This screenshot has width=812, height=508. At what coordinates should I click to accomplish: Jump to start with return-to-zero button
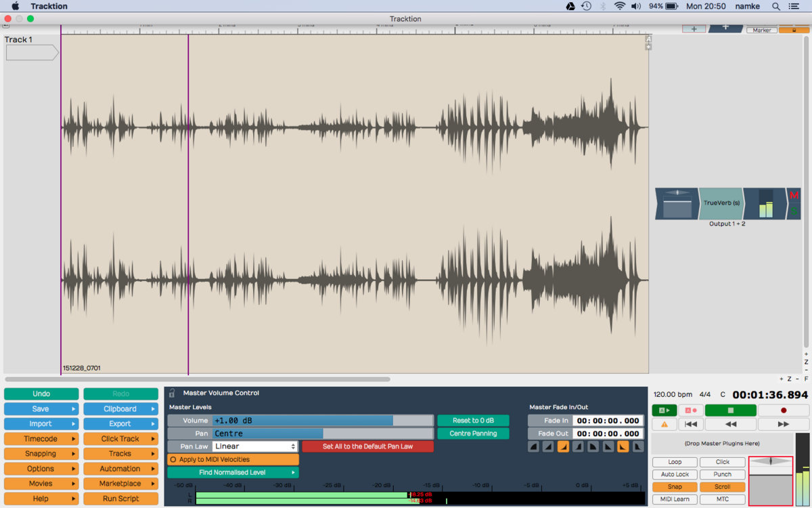tap(690, 424)
